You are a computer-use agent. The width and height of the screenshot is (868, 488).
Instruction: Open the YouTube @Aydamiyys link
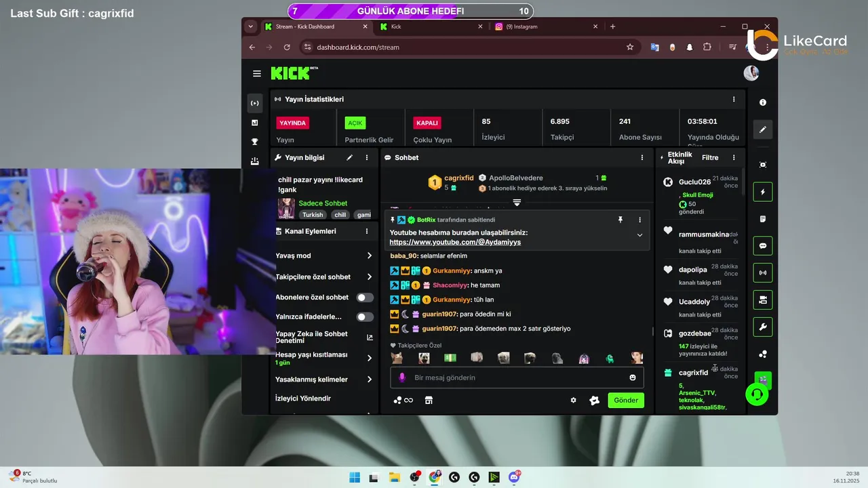455,242
